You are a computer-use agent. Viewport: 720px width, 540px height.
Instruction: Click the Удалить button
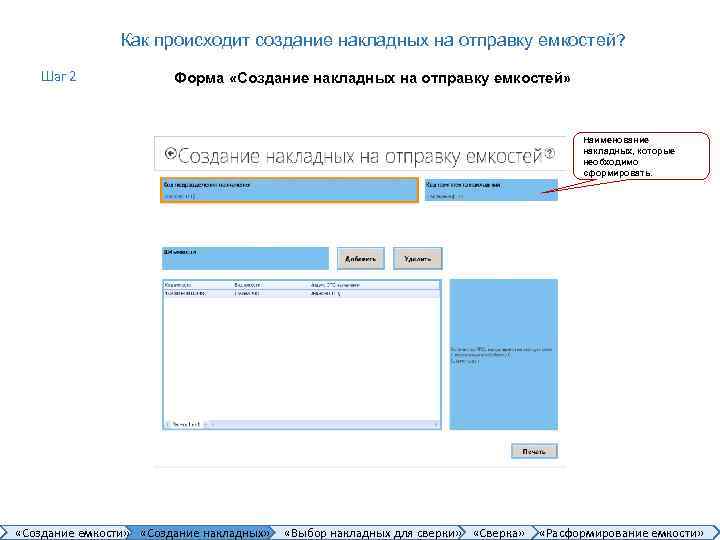click(x=417, y=259)
